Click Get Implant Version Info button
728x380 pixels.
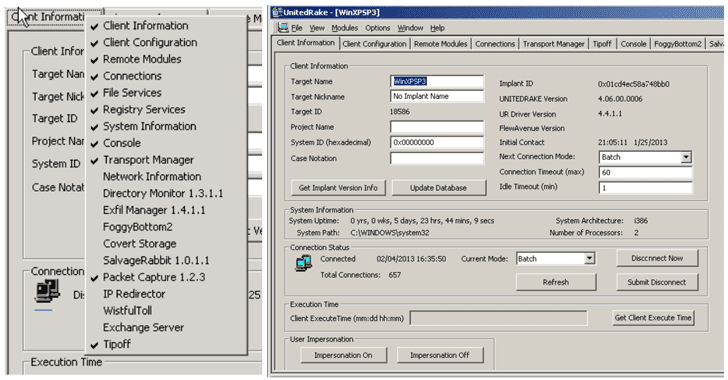click(x=338, y=188)
